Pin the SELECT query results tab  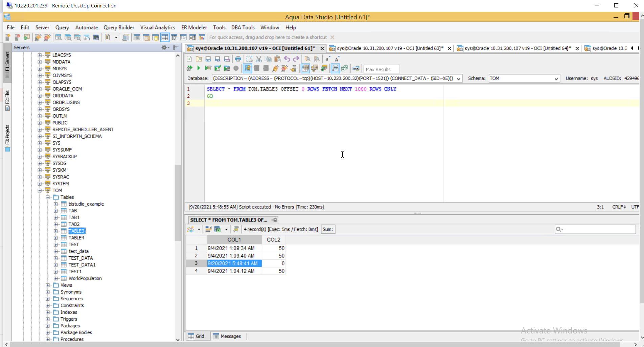(274, 220)
